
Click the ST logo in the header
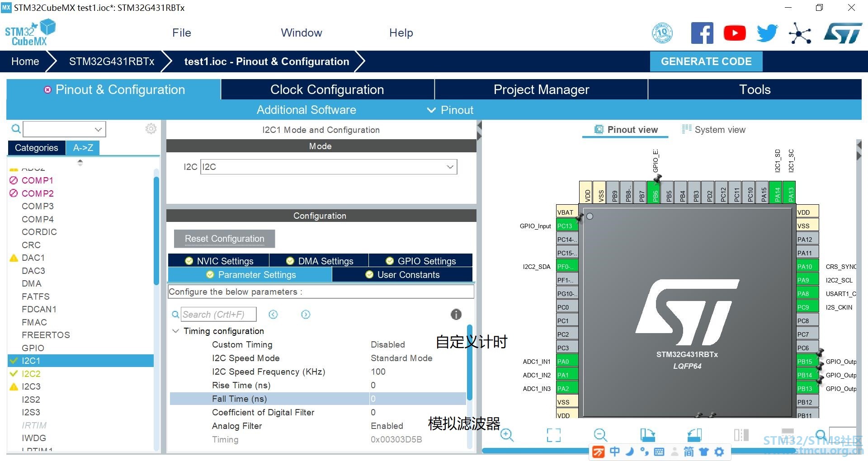coord(843,33)
